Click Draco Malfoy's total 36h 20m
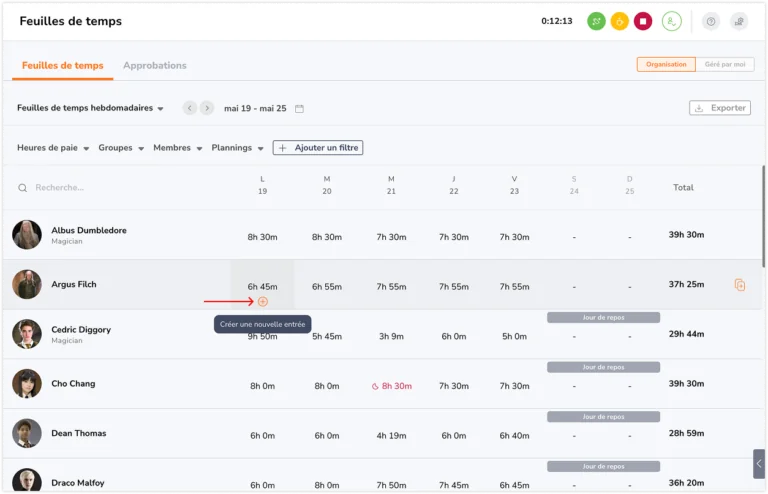768x494 pixels. pos(686,483)
